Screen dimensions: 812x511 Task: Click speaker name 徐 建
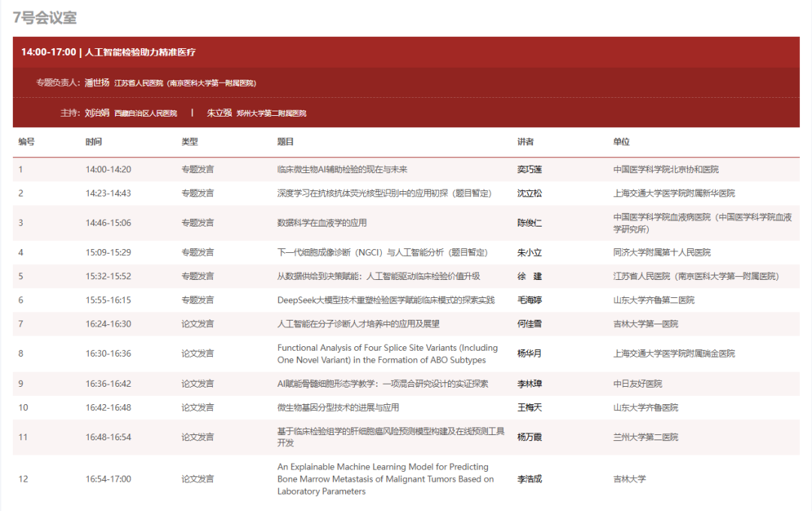pos(530,276)
